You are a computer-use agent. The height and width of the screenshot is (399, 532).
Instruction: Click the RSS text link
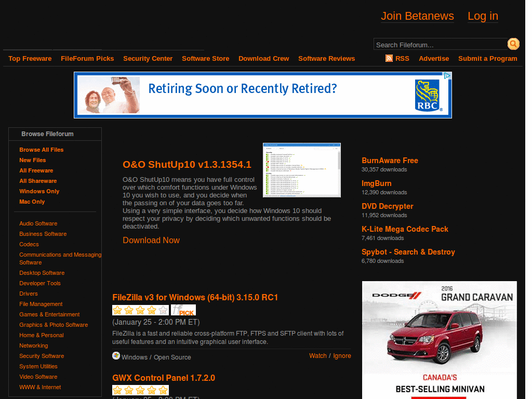click(402, 58)
